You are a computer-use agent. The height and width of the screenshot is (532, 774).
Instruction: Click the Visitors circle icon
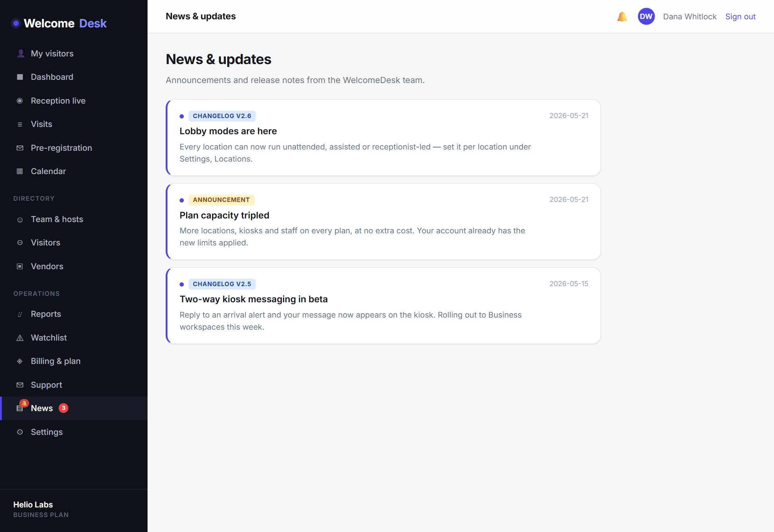coord(20,243)
